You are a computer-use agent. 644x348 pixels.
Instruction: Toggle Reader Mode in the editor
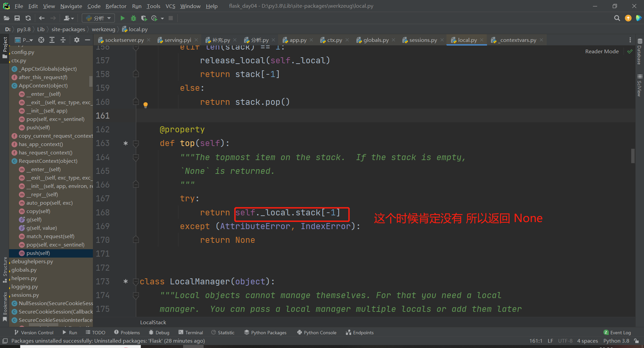(x=602, y=52)
